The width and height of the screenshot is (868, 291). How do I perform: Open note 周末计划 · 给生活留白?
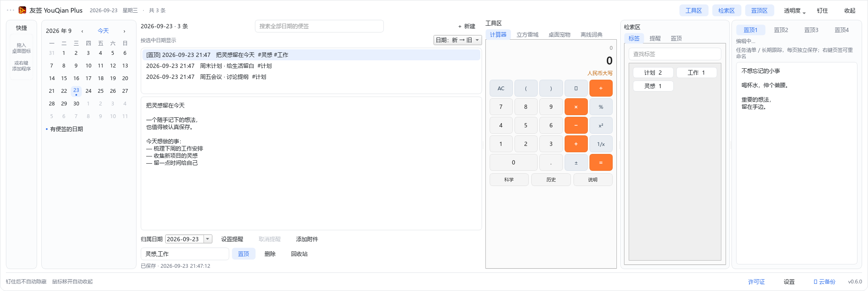[x=311, y=66]
